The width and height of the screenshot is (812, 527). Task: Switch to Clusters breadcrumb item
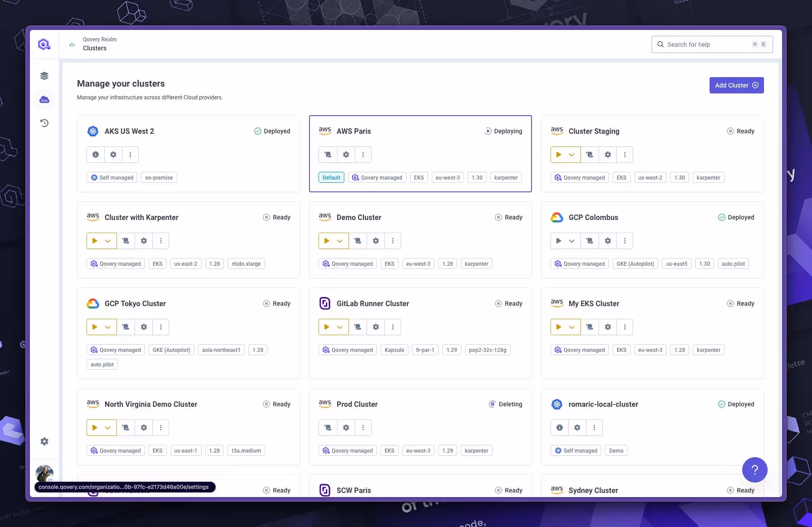click(94, 48)
